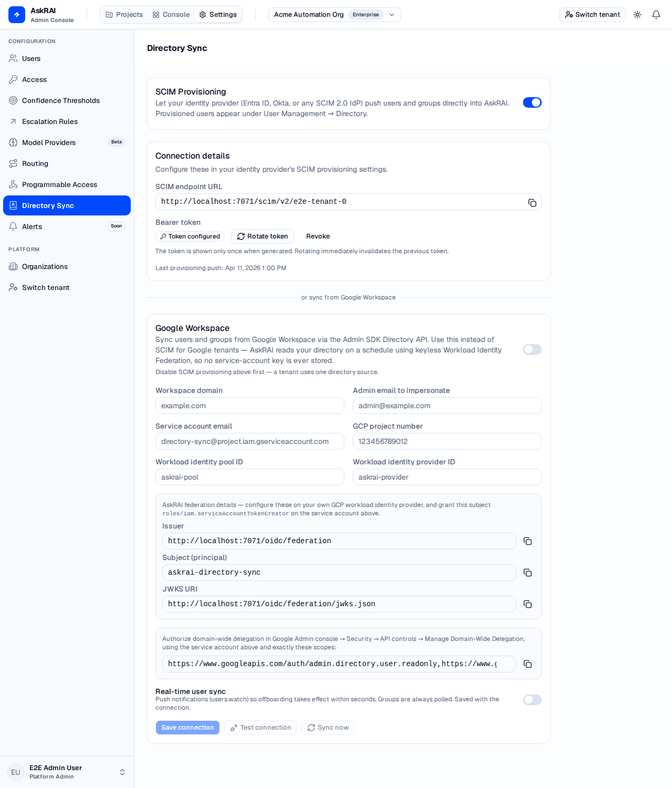The height and width of the screenshot is (788, 672).
Task: Click the Confidence Thresholds target icon
Action: click(13, 100)
